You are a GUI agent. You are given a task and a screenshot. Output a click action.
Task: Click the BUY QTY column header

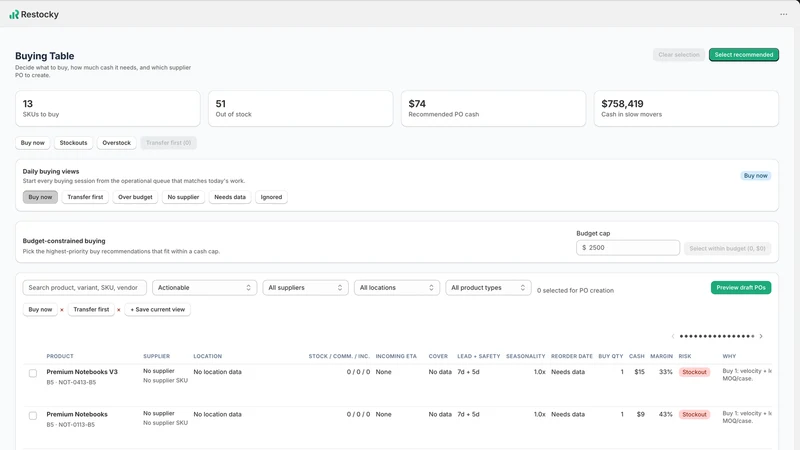pos(611,356)
